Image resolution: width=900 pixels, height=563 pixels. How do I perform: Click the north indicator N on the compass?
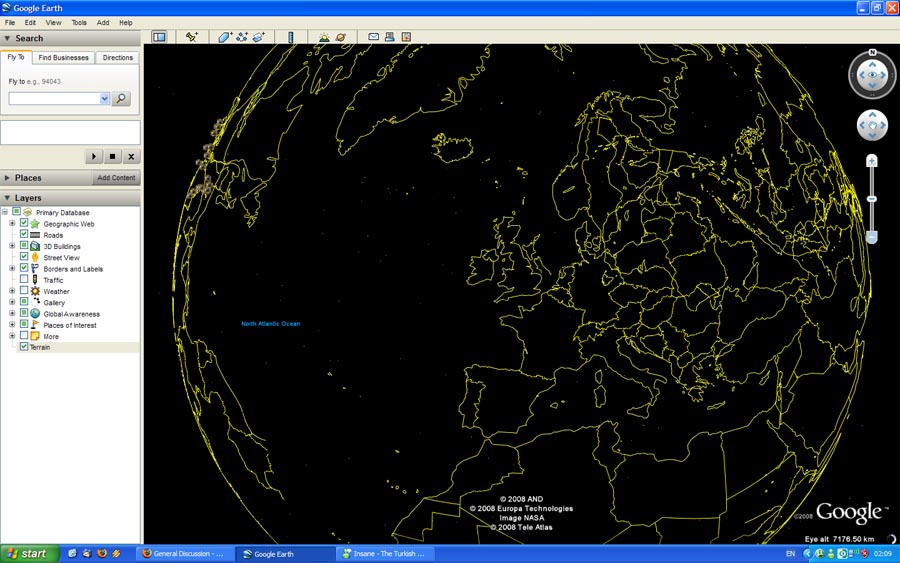[x=872, y=52]
